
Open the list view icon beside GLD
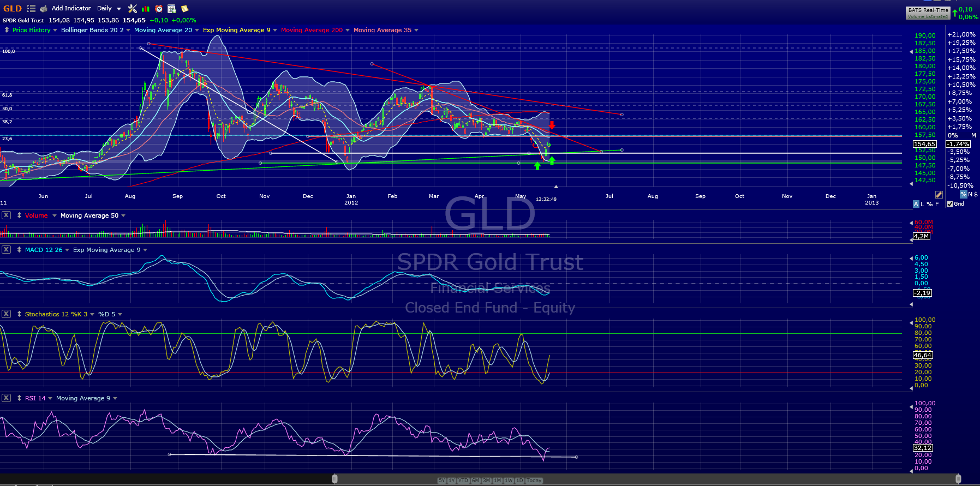[31, 9]
